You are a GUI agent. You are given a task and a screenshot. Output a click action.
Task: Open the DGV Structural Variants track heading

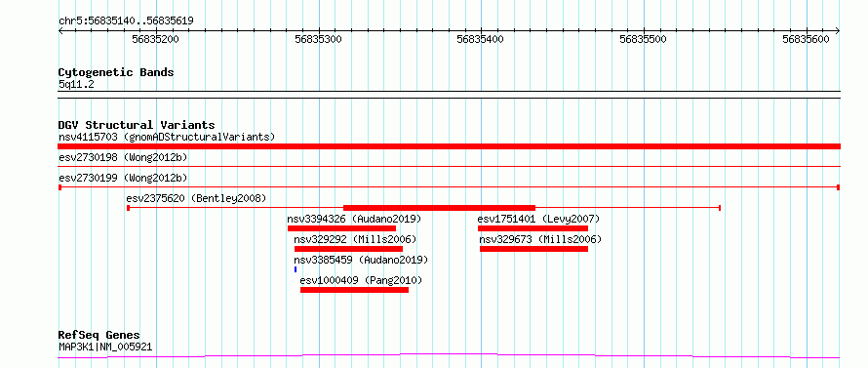tap(137, 125)
